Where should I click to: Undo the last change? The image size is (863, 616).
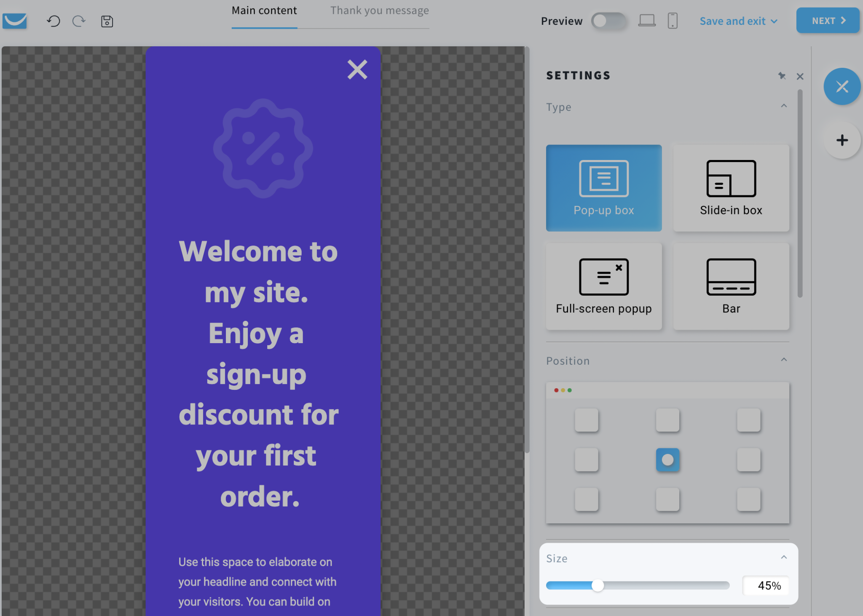(54, 21)
